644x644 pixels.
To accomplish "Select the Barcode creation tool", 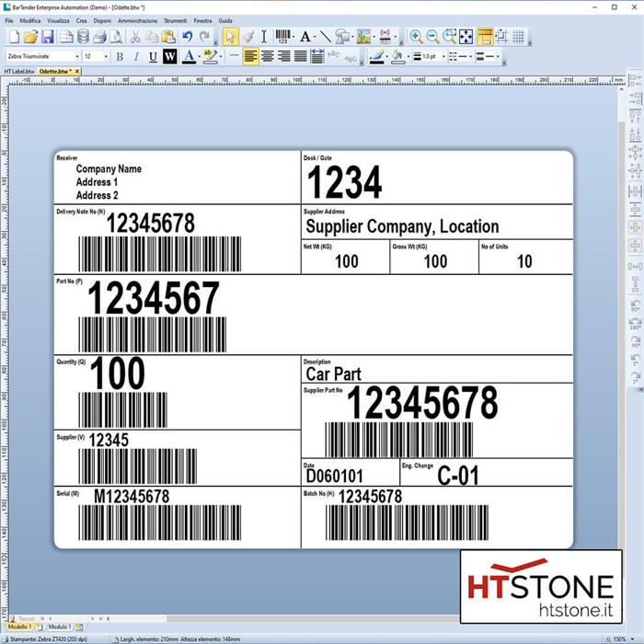I will coord(282,37).
